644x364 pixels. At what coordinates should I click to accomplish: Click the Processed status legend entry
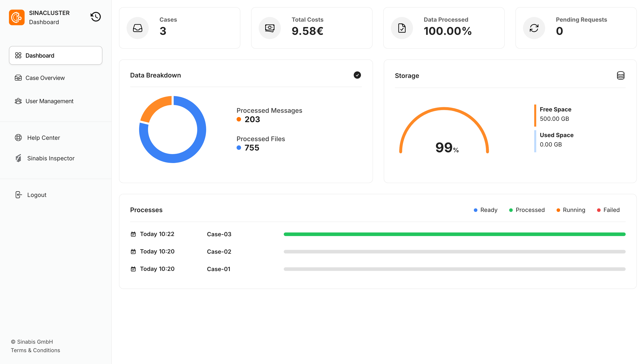[x=527, y=210]
